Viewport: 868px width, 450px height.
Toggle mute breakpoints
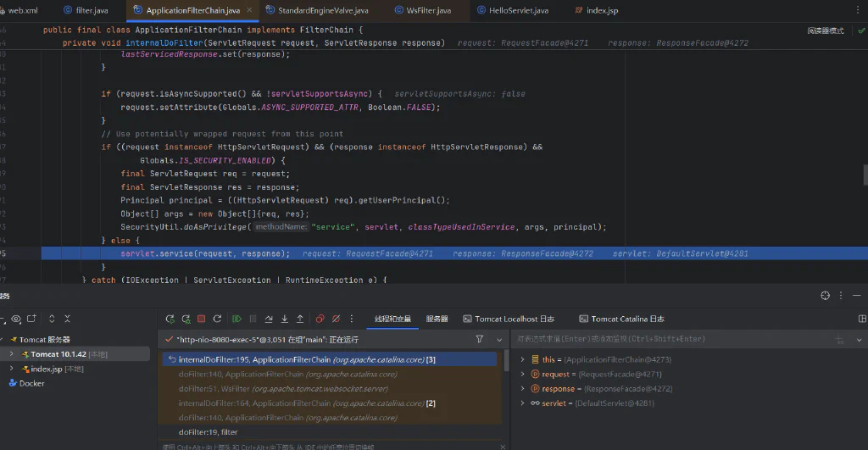coord(336,319)
